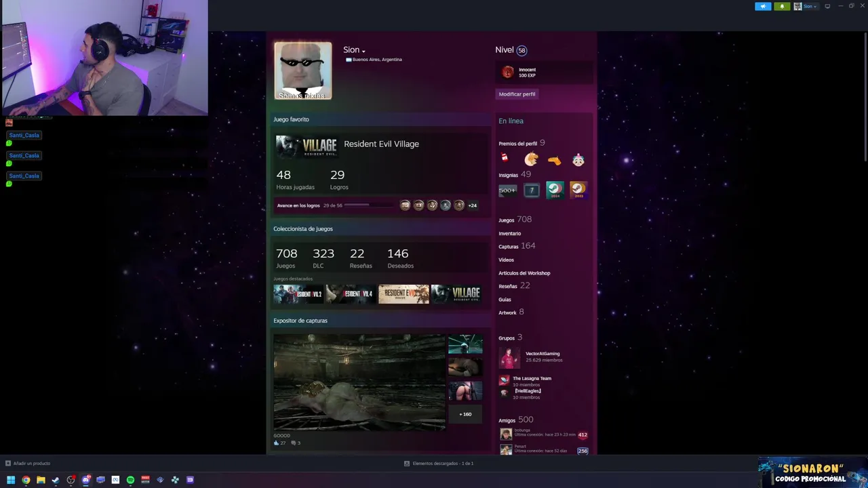The image size is (868, 488).
Task: Open the Capturas 164 sidebar link
Action: 517,246
